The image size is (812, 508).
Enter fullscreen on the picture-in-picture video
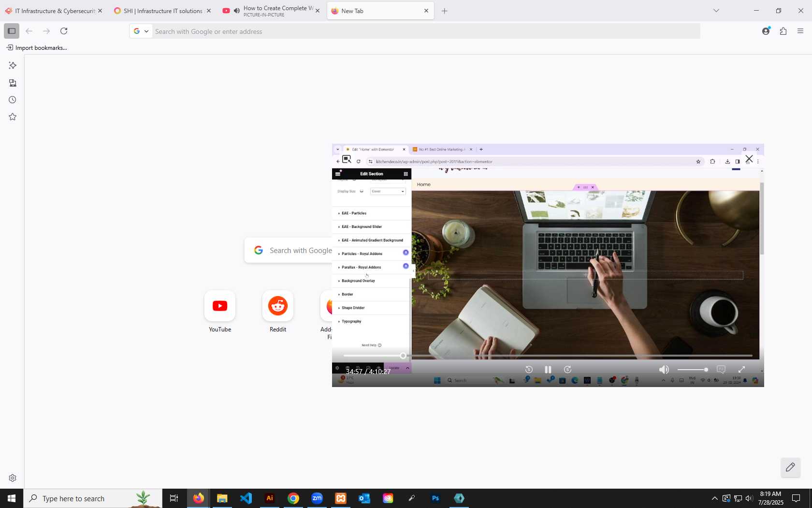[x=742, y=370]
